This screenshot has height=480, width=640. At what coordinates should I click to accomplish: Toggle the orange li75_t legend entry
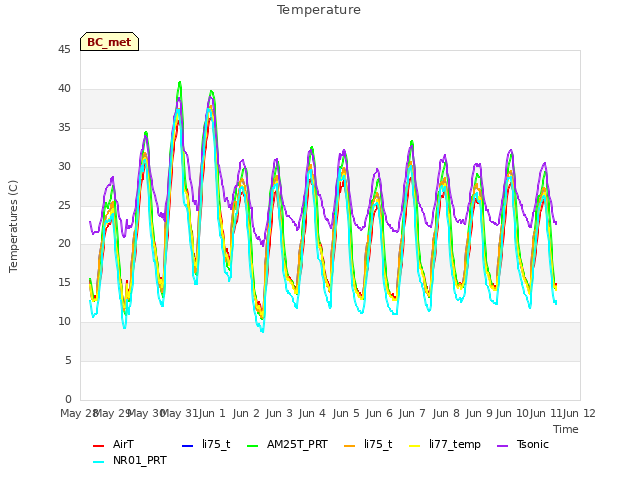coord(368,444)
